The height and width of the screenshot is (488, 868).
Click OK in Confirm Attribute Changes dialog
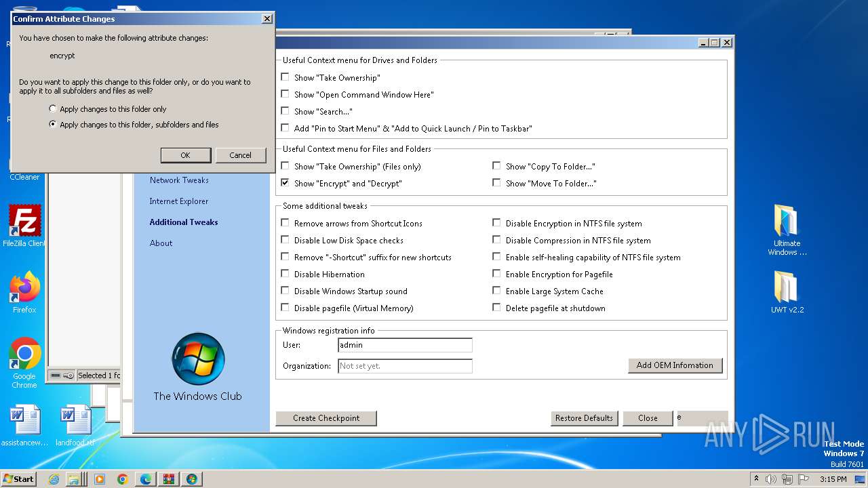[x=186, y=155]
